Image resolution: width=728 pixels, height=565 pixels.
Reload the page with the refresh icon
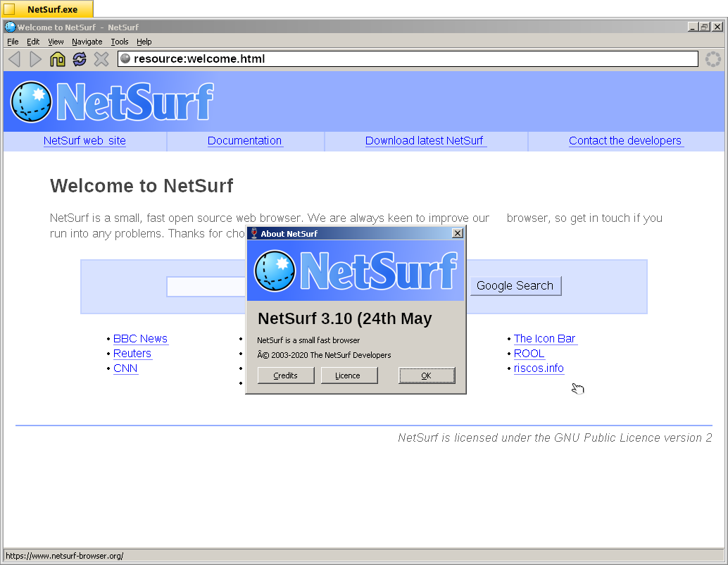[x=80, y=59]
